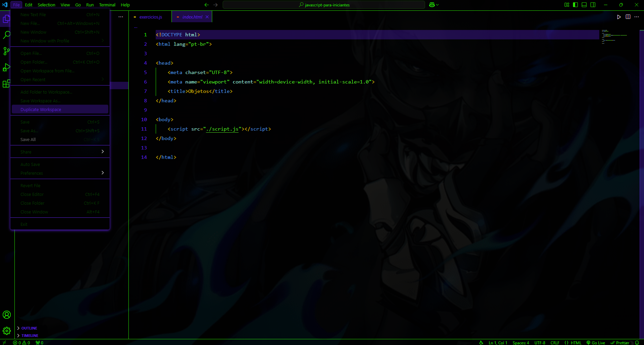Open the Explorer view in activity bar
This screenshot has height=345, width=644.
pyautogui.click(x=6, y=19)
